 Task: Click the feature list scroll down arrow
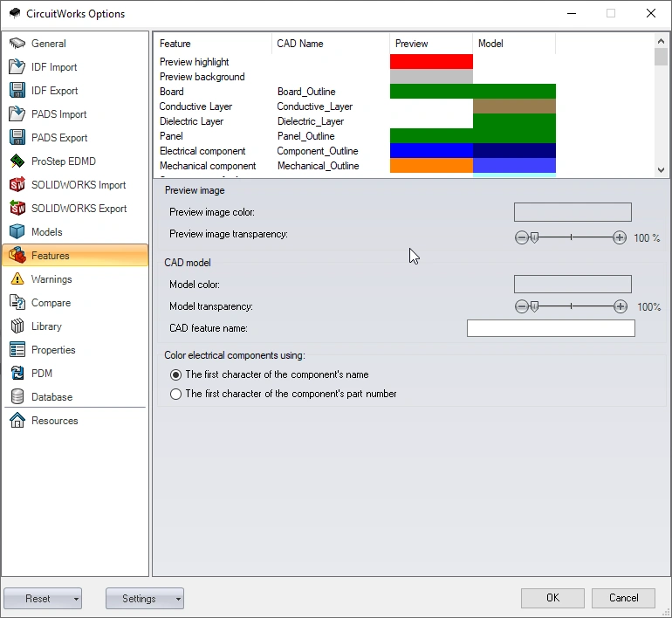coord(661,169)
